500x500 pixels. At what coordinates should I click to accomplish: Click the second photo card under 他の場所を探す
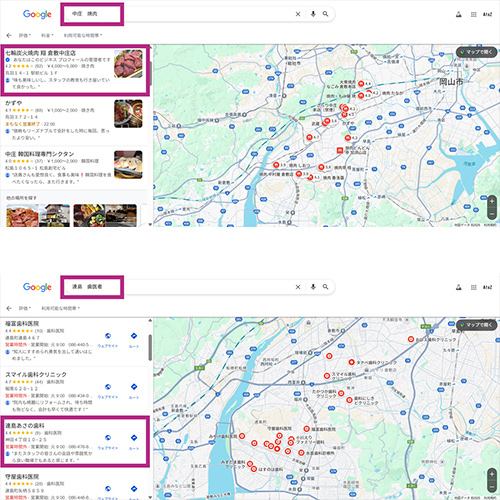pos(105,215)
